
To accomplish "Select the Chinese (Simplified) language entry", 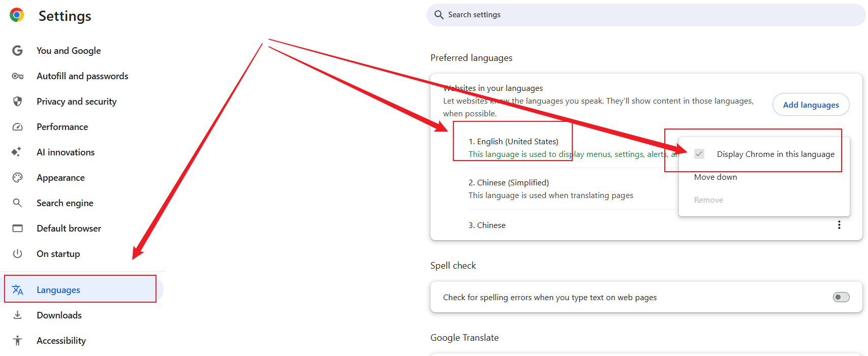I will 509,183.
